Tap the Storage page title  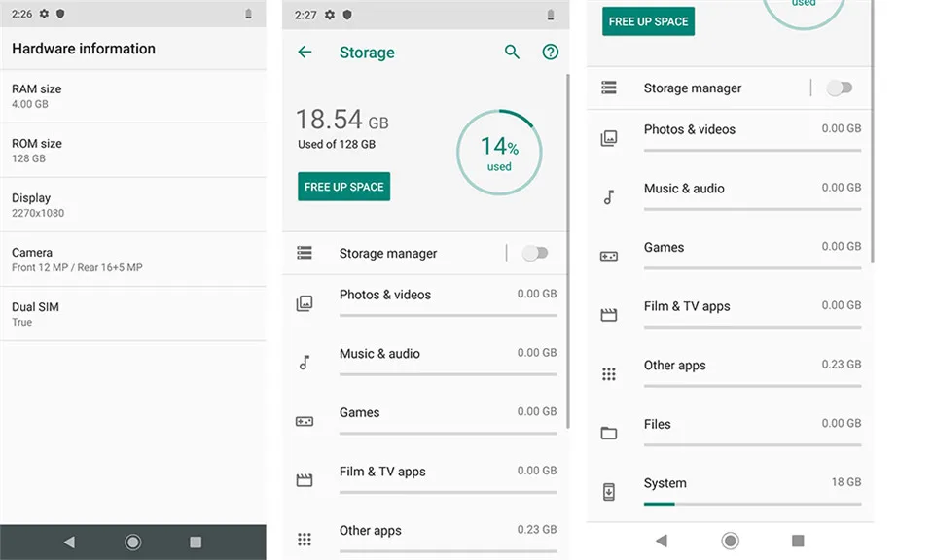click(367, 52)
